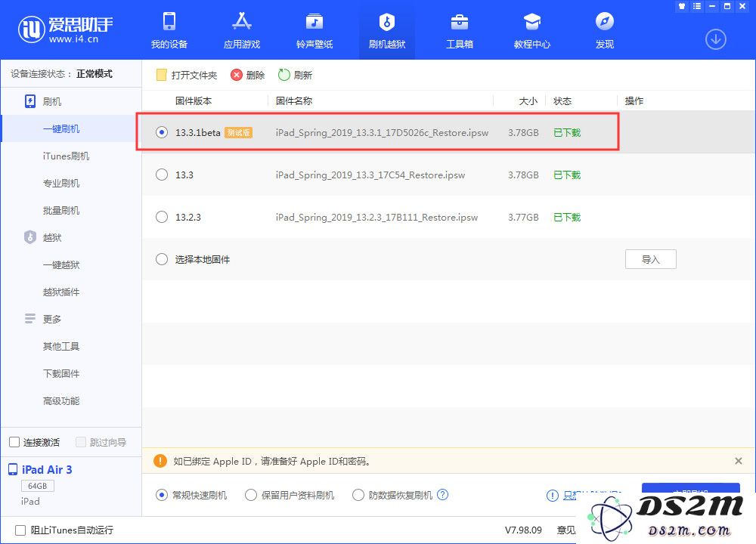Image resolution: width=756 pixels, height=544 pixels.
Task: Choose the 防数据恢复刷机 mode
Action: [x=358, y=495]
